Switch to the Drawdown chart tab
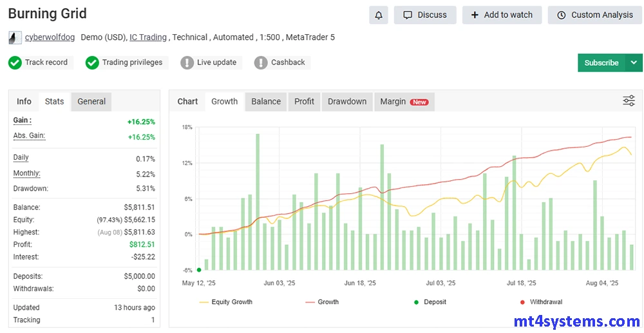The width and height of the screenshot is (644, 333). tap(347, 101)
